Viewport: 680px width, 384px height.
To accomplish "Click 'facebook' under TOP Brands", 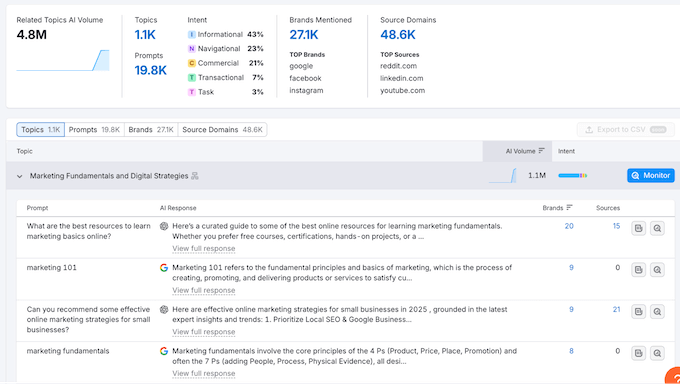I will click(305, 79).
